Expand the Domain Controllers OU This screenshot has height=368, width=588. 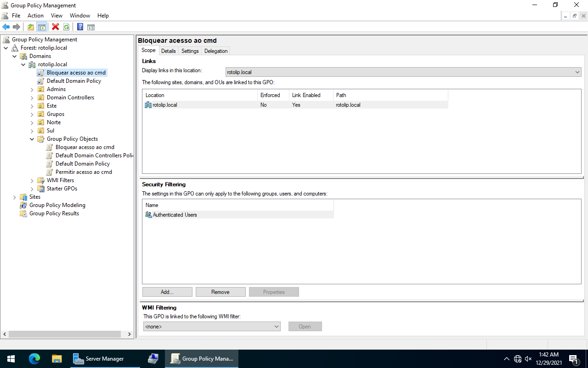[32, 98]
